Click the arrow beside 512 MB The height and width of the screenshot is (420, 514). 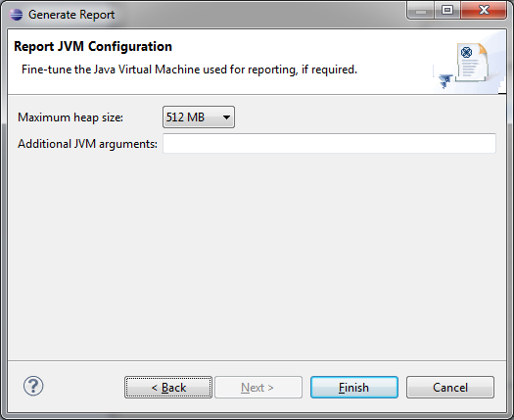[x=226, y=117]
